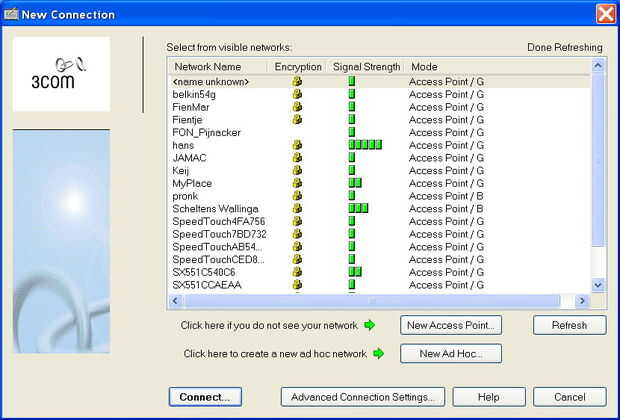Image resolution: width=620 pixels, height=420 pixels.
Task: Select the <name unknown> network row
Action: 380,81
